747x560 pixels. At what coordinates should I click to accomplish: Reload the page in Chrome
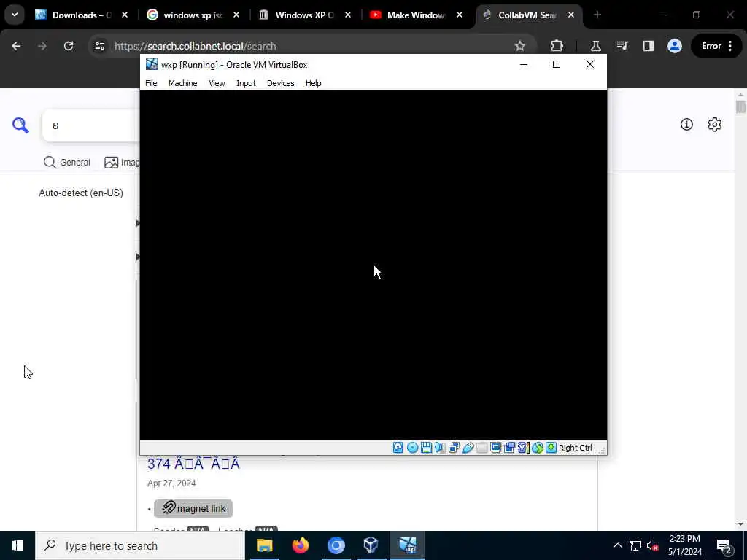69,46
